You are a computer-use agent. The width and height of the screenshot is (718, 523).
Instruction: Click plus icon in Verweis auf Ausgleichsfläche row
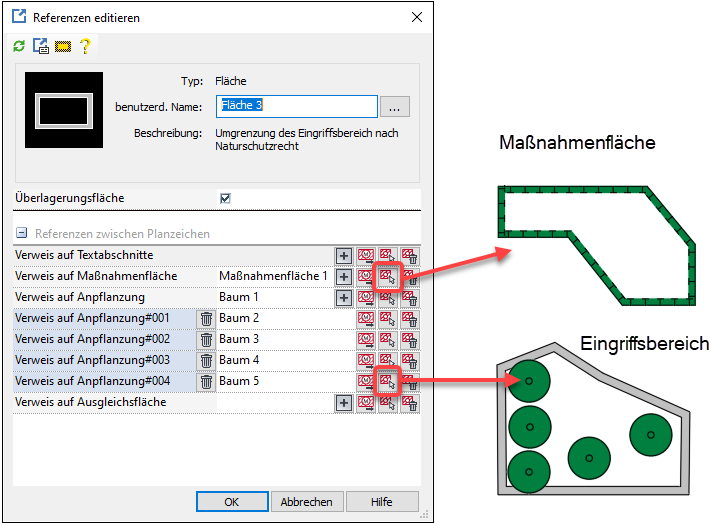[343, 402]
